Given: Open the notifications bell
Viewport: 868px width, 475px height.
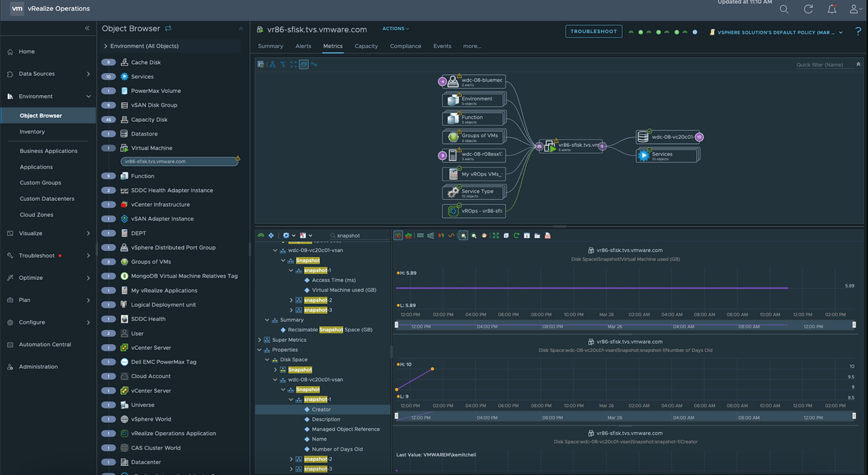Looking at the screenshot, I should (x=832, y=9).
